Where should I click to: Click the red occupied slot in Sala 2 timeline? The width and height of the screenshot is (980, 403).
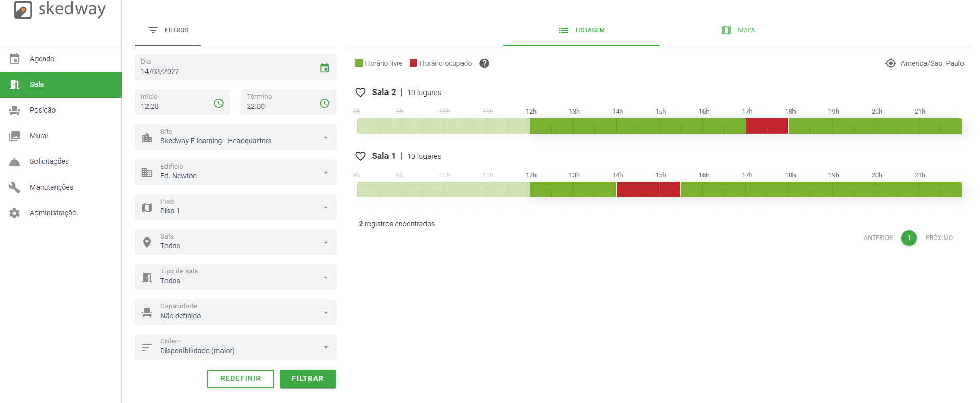pyautogui.click(x=767, y=126)
